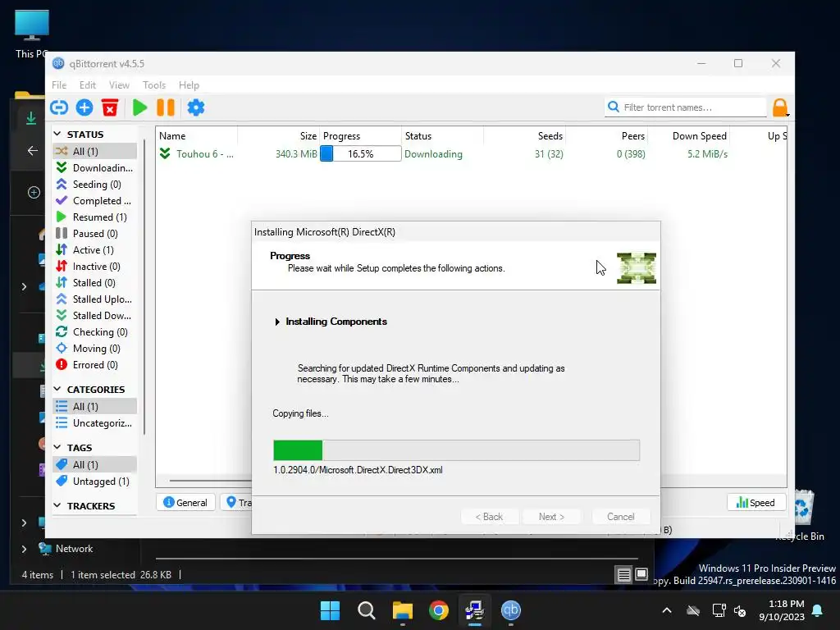Switch File Explorer to details view icon

point(624,575)
